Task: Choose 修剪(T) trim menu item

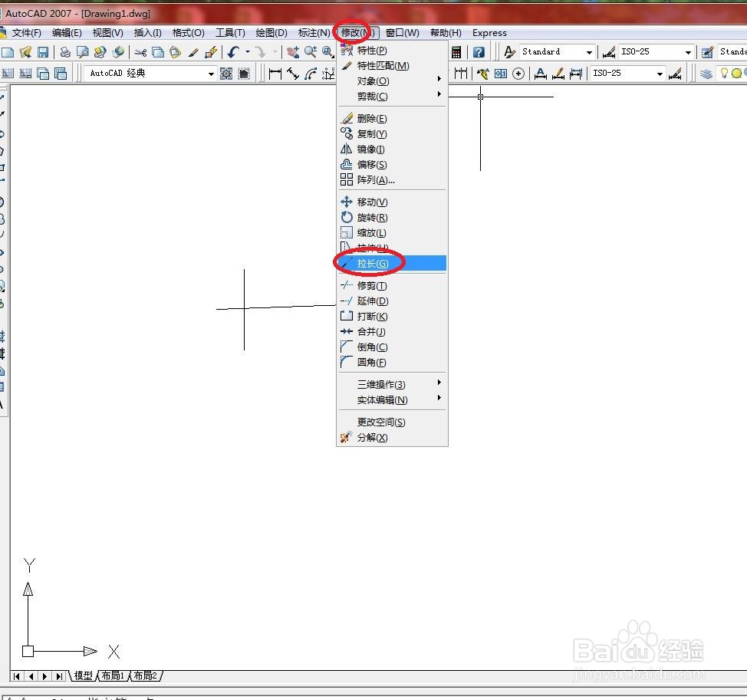Action: tap(392, 286)
